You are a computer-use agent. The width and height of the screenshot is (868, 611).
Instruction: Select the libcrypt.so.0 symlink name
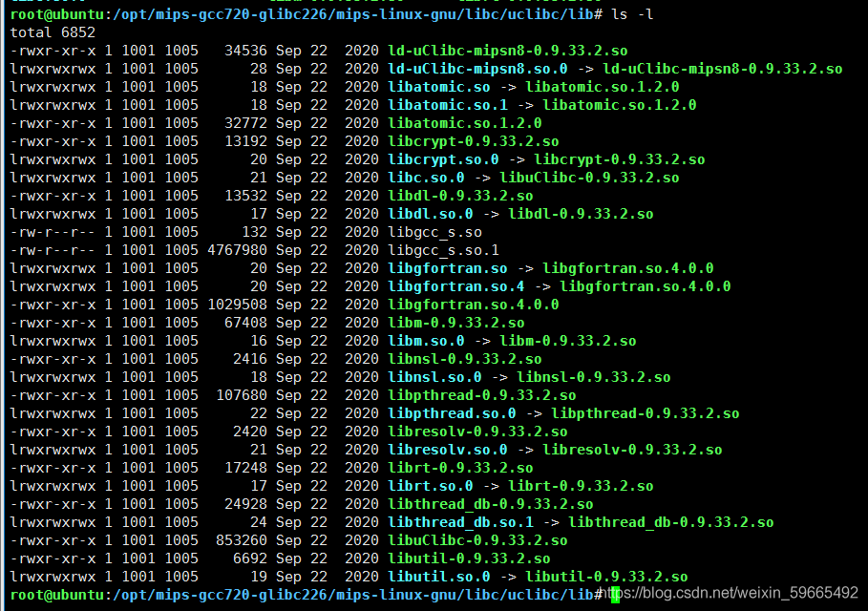pos(443,160)
